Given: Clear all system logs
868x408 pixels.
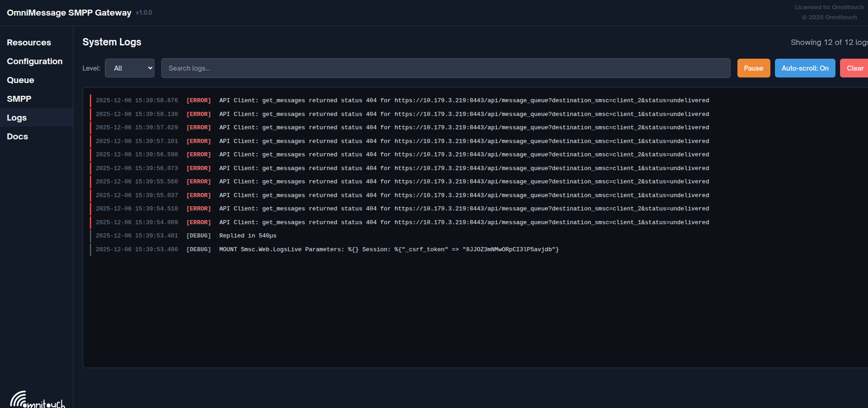Looking at the screenshot, I should point(855,68).
